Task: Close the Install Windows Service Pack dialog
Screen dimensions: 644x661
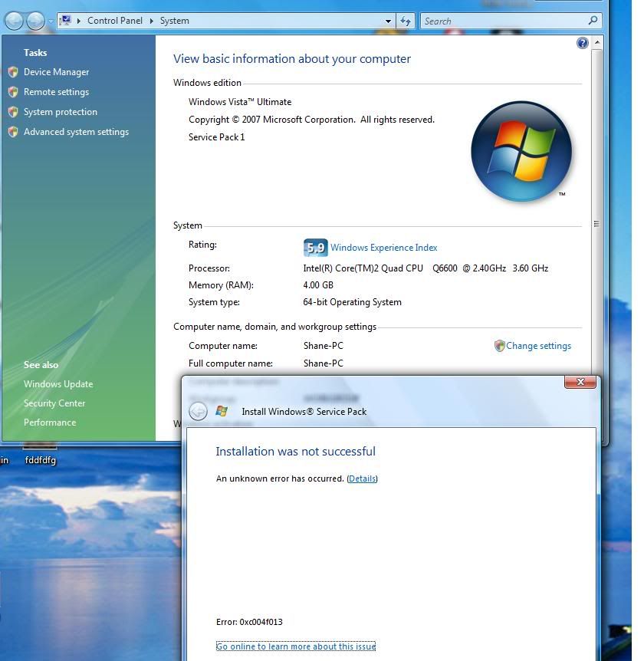Action: coord(580,382)
